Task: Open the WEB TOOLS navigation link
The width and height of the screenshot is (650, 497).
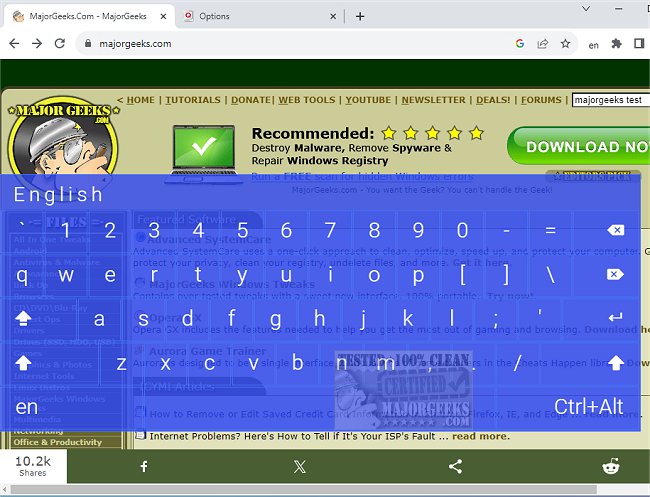Action: (x=307, y=100)
